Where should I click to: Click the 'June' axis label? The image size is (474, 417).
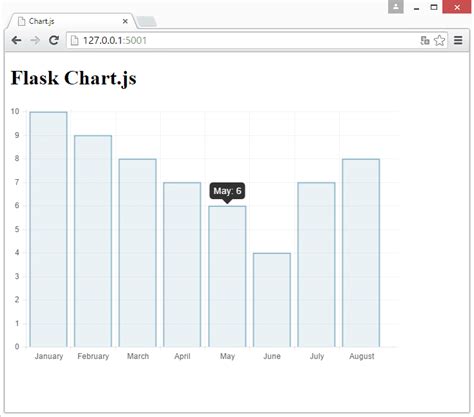(x=272, y=356)
